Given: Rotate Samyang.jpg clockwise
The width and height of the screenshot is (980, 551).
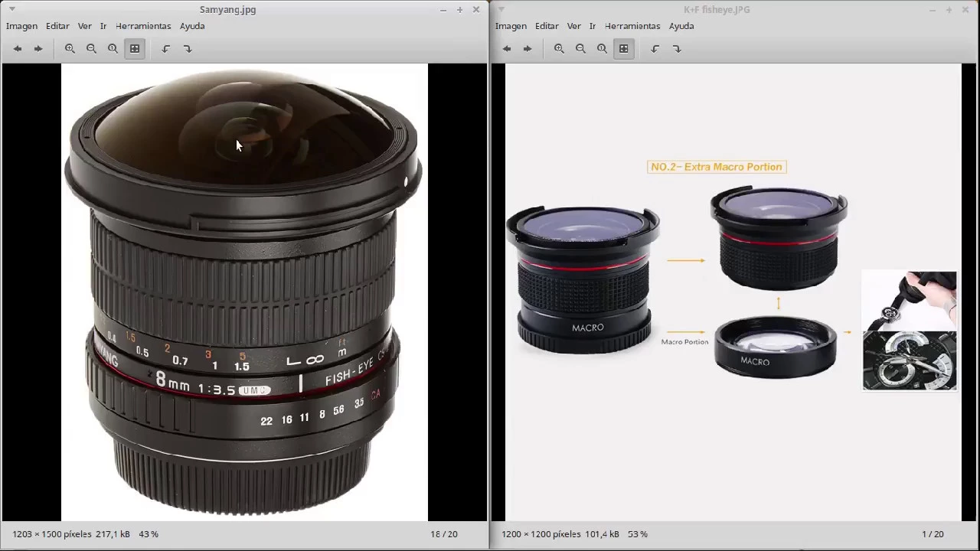Looking at the screenshot, I should [x=188, y=48].
